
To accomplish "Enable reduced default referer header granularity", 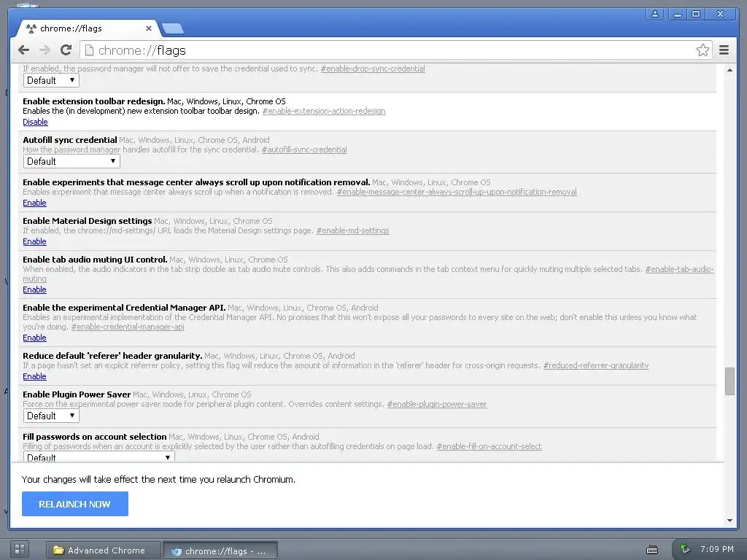I will (x=35, y=376).
